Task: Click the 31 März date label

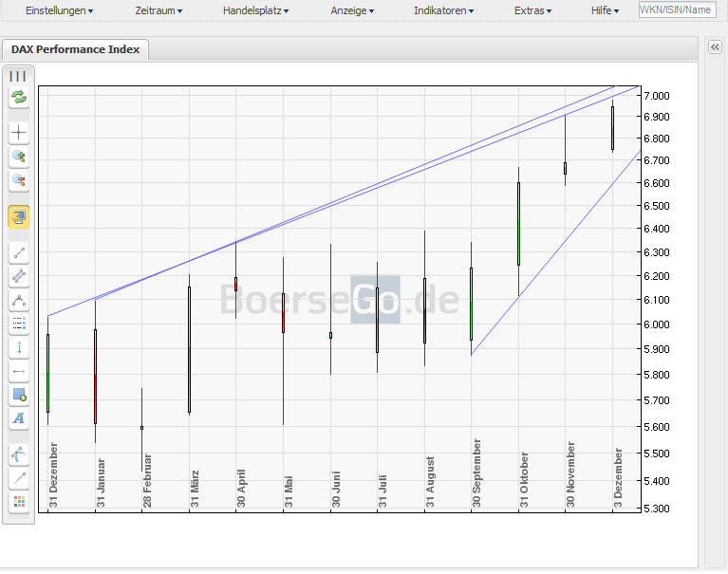Action: click(x=194, y=489)
